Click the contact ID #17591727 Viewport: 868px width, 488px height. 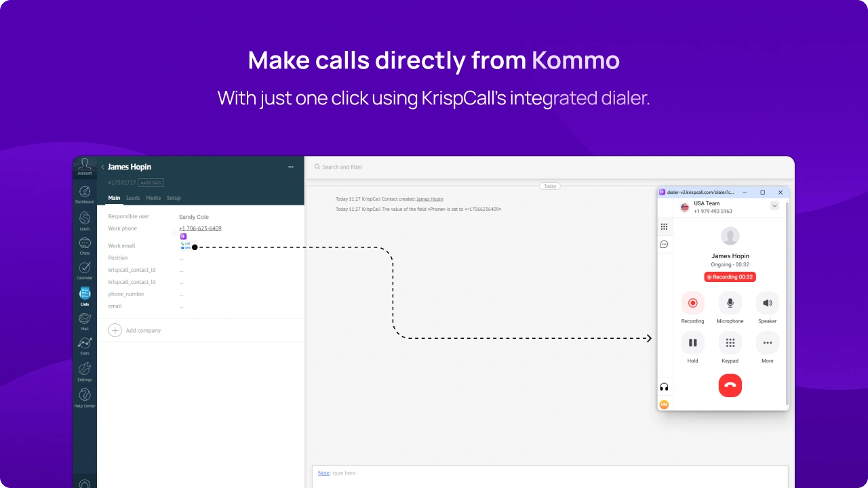tap(121, 183)
